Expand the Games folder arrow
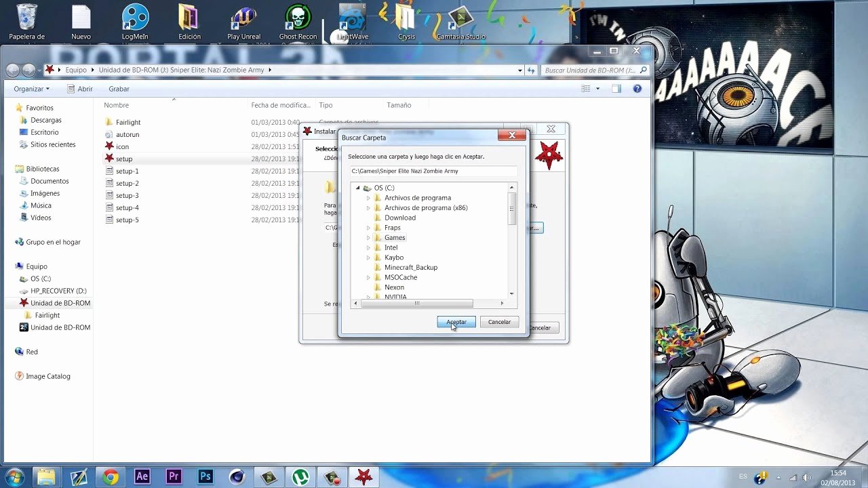The width and height of the screenshot is (868, 488). tap(368, 238)
